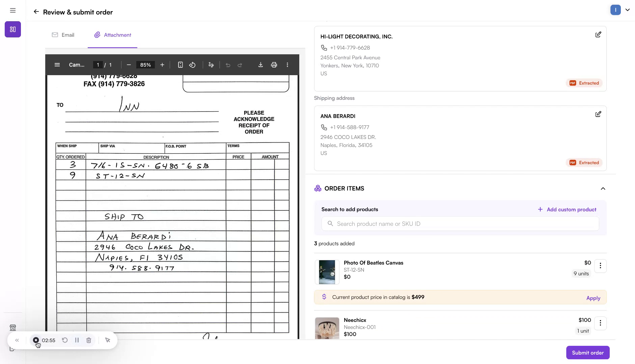
Task: Collapse the Order Items section
Action: point(603,188)
